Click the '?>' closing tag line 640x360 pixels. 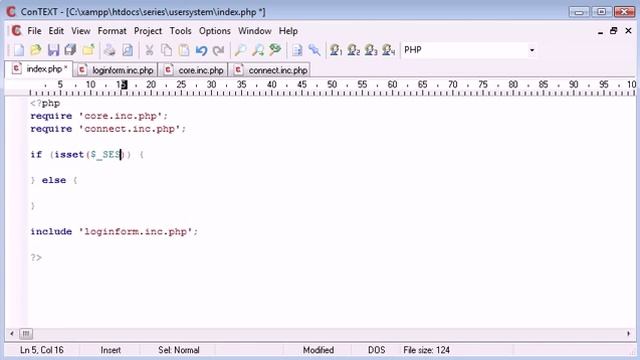pyautogui.click(x=36, y=258)
